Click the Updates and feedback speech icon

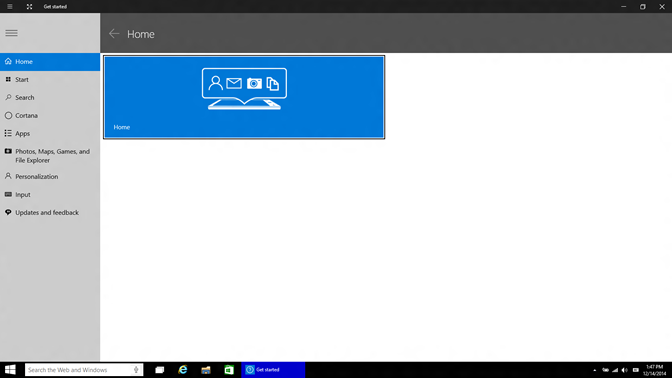(x=8, y=212)
